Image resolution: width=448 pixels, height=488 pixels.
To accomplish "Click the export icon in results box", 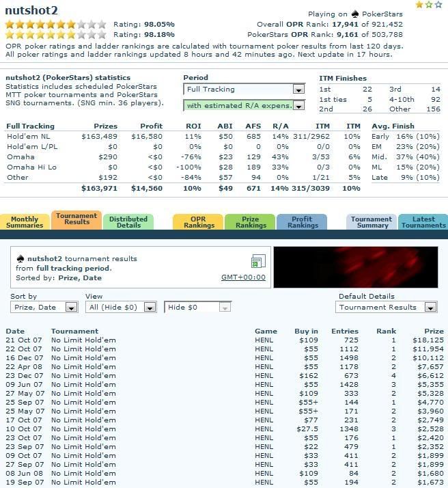I will coord(258,261).
